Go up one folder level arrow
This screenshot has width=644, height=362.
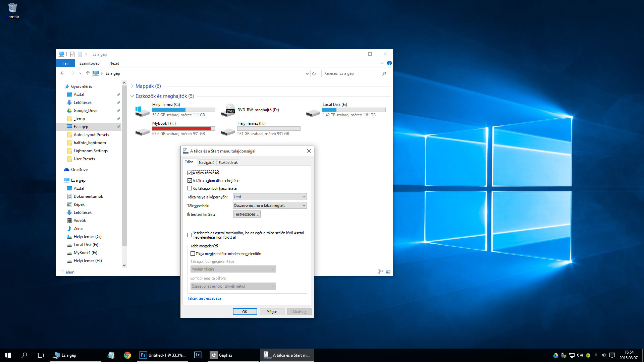88,73
